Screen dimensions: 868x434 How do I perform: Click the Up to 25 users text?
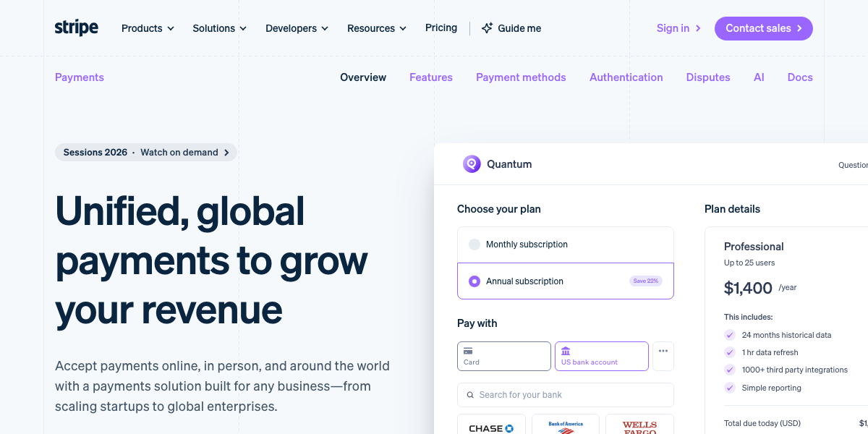click(749, 263)
